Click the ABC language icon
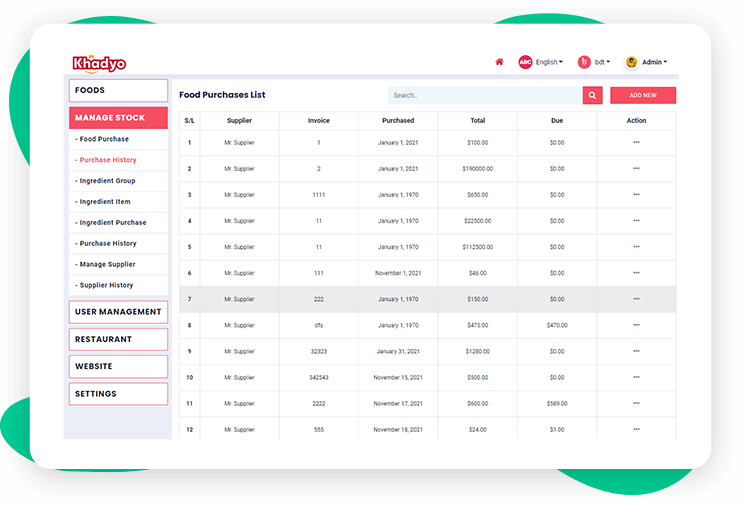The width and height of the screenshot is (741, 505). point(525,62)
